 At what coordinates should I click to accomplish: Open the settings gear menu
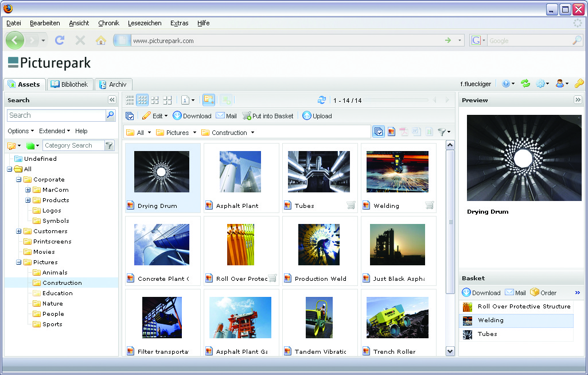pyautogui.click(x=542, y=84)
